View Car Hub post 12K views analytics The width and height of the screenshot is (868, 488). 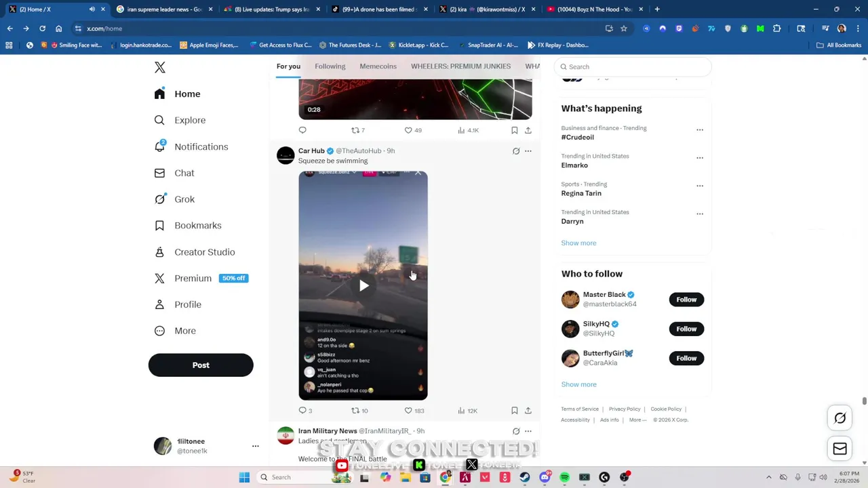coord(468,411)
